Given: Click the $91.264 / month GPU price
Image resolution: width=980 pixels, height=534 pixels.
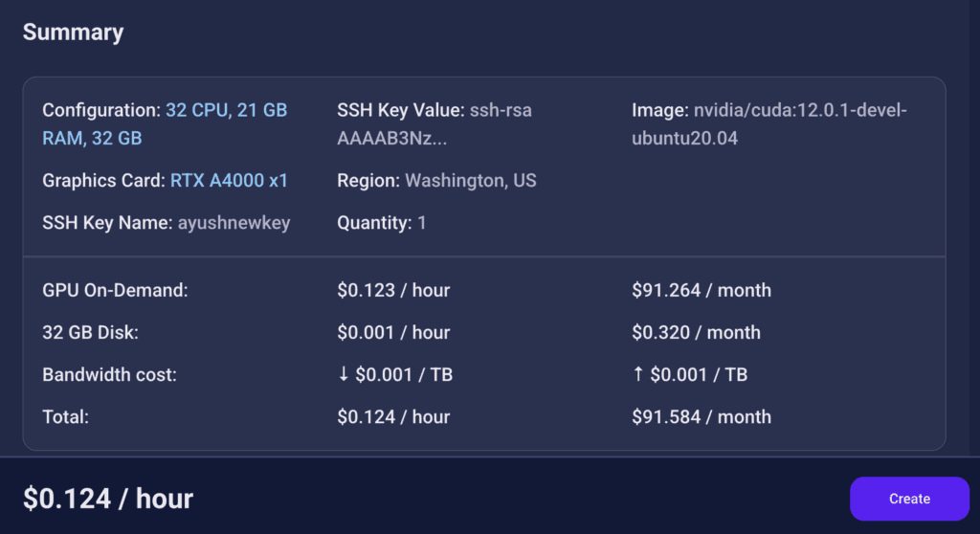Looking at the screenshot, I should tap(701, 290).
